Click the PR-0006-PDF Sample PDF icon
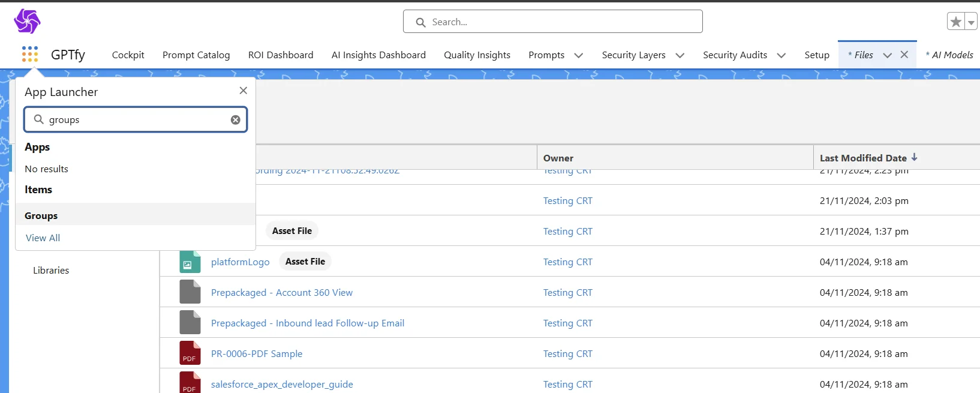Image resolution: width=980 pixels, height=393 pixels. (x=190, y=353)
